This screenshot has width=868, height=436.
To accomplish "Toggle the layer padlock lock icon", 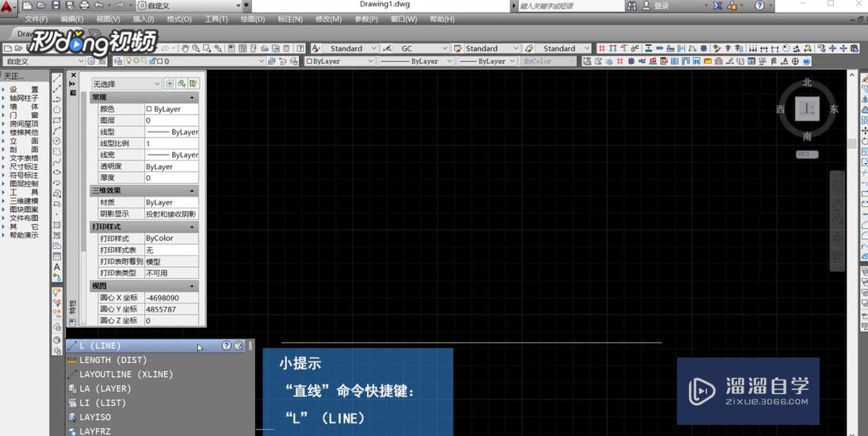I will point(152,61).
